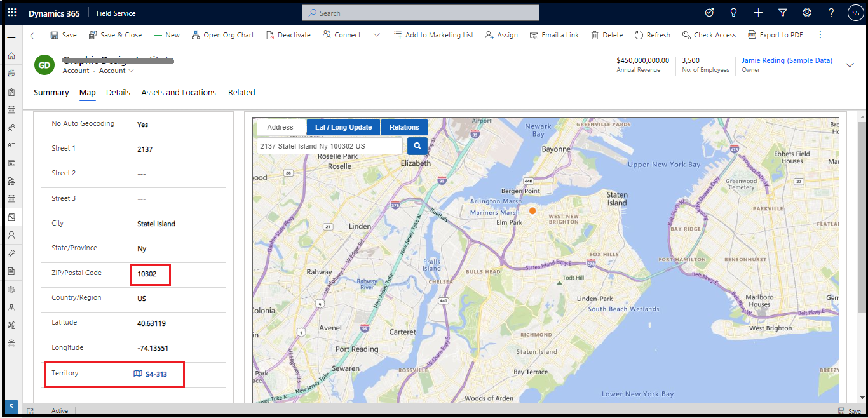The width and height of the screenshot is (868, 418).
Task: Switch to the Details tab
Action: click(118, 92)
